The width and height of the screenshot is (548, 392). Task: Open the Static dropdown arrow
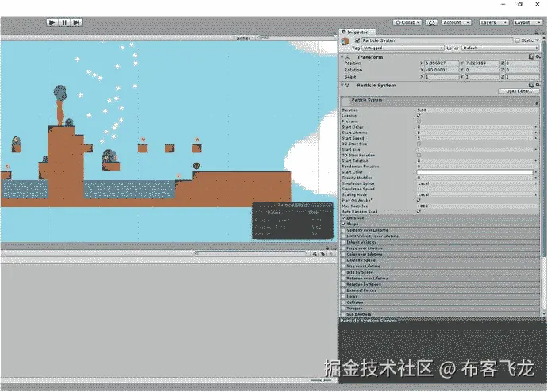pyautogui.click(x=538, y=40)
